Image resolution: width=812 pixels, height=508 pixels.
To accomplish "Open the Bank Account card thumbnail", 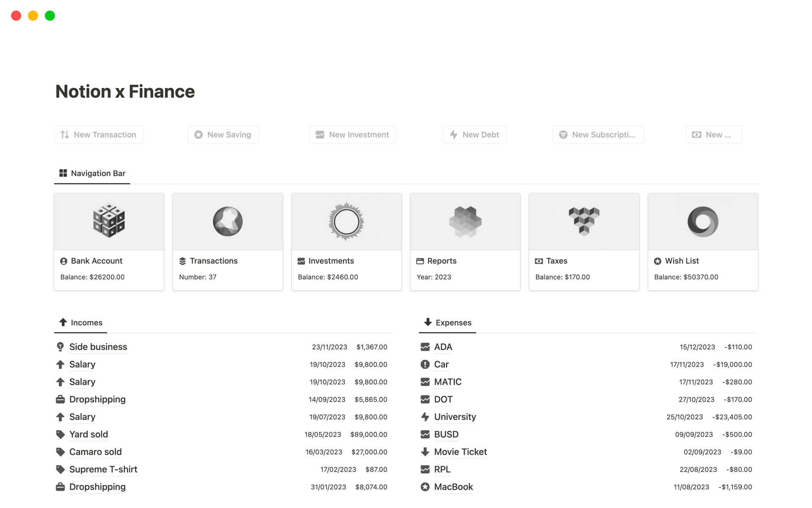I will pyautogui.click(x=109, y=222).
